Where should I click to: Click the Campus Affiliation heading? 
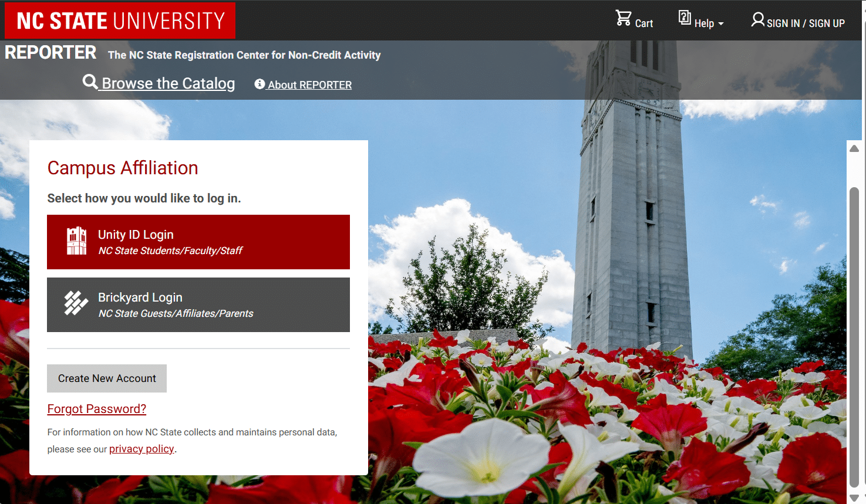(x=123, y=168)
